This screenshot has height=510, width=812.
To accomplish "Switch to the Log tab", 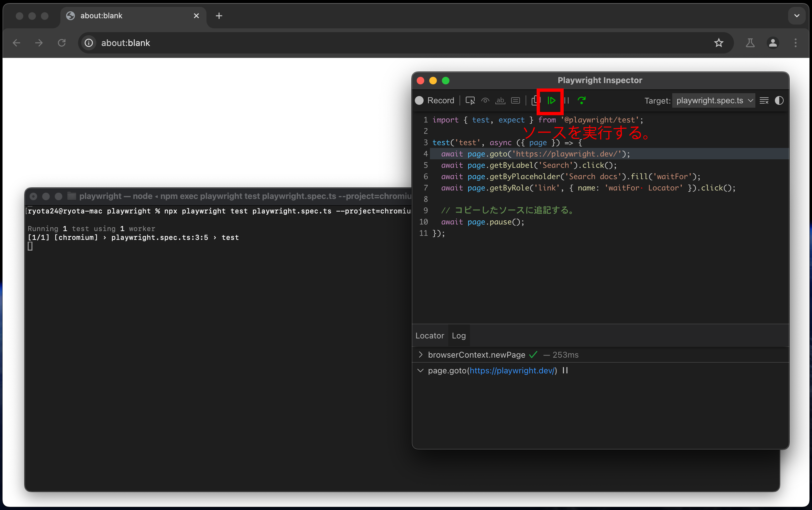I will [x=459, y=336].
